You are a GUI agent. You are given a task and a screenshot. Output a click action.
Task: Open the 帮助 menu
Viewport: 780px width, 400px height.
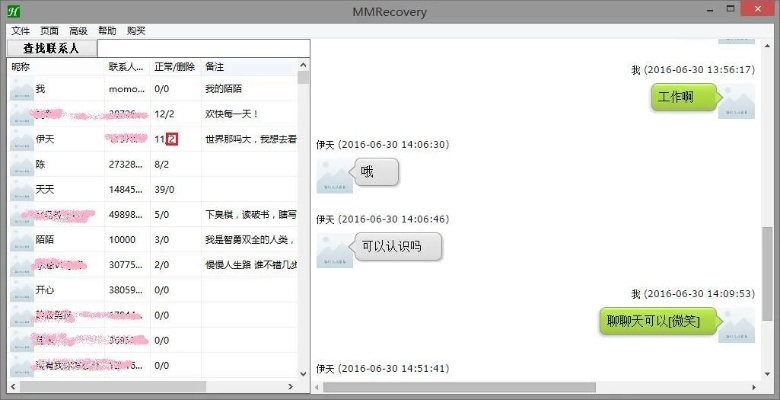click(107, 31)
